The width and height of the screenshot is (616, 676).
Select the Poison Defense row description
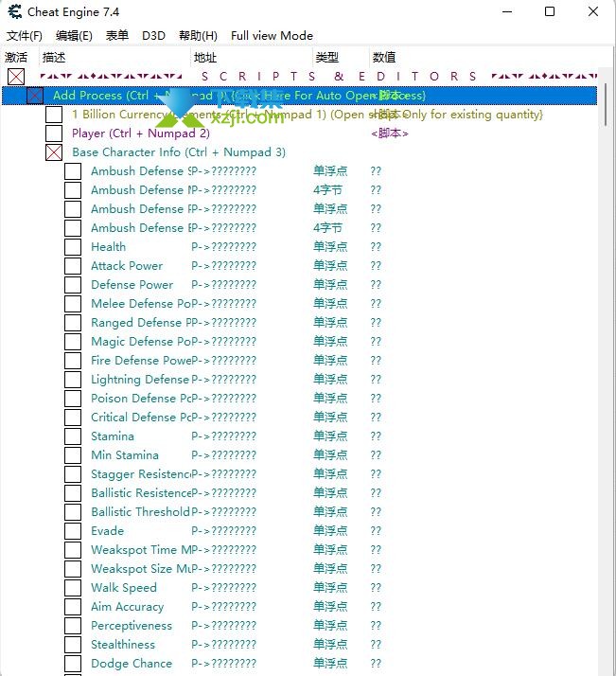(141, 399)
